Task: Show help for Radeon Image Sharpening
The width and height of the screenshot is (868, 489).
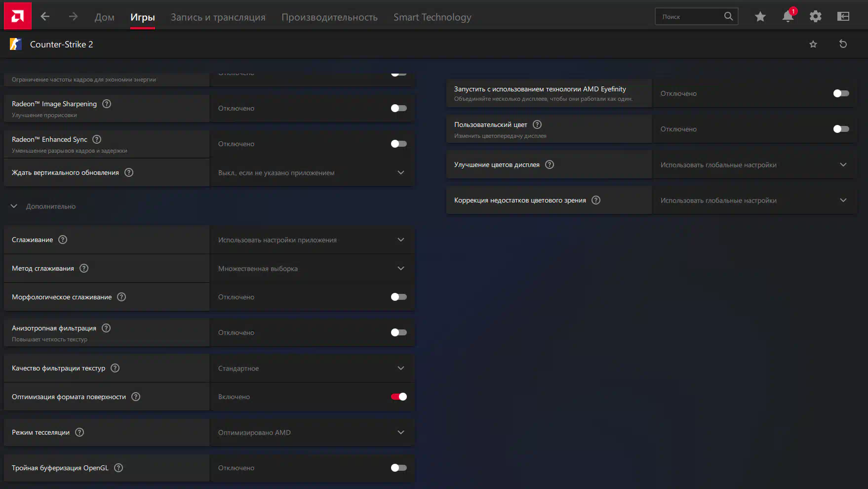Action: (107, 104)
